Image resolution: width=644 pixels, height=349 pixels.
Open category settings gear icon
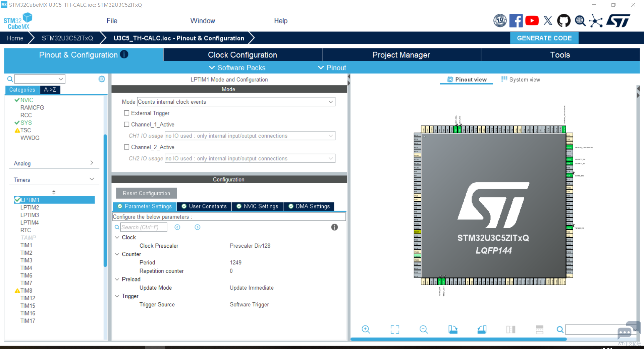[102, 79]
